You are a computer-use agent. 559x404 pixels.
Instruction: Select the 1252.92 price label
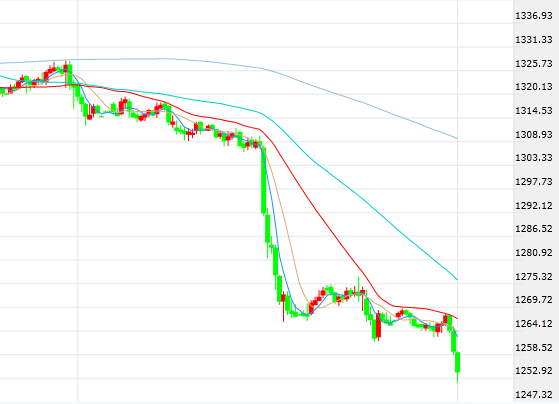click(534, 371)
